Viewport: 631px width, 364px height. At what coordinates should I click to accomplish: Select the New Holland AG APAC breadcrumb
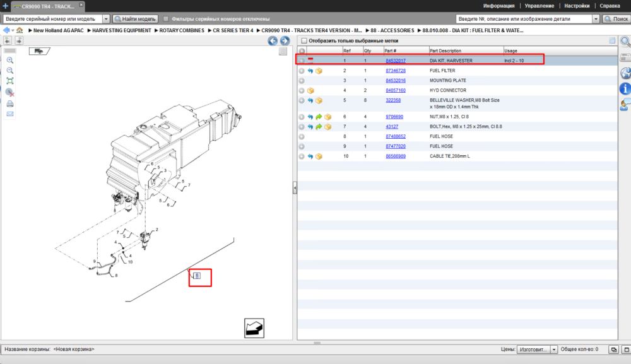[x=58, y=30]
